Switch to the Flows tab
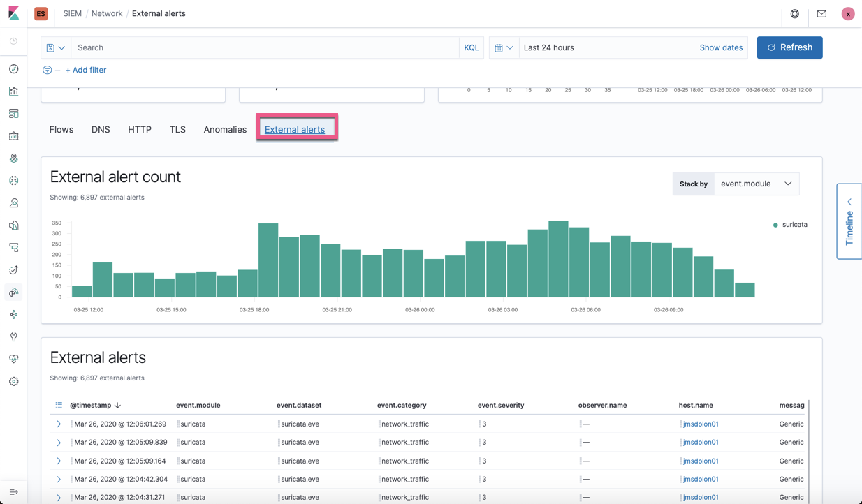The height and width of the screenshot is (504, 862). (61, 129)
